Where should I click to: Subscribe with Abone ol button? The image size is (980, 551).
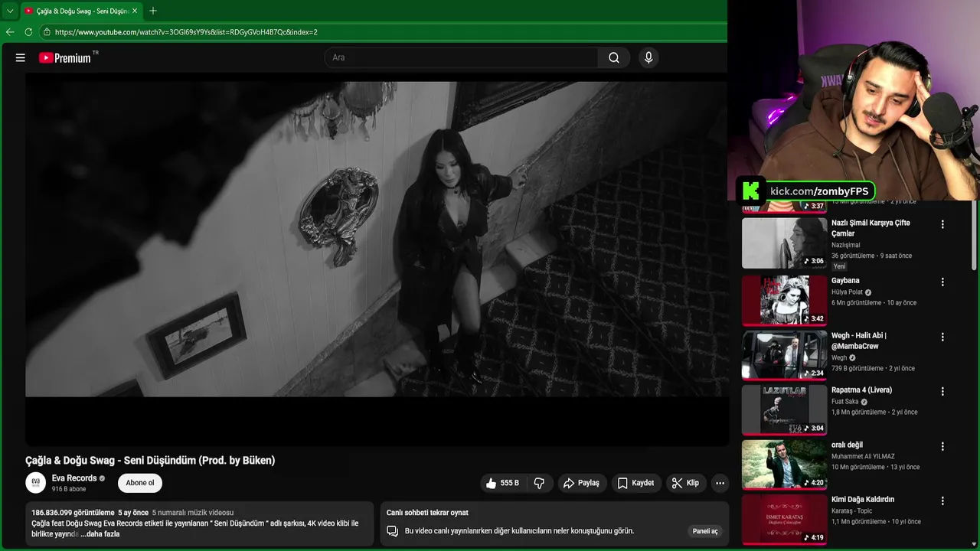pos(140,483)
